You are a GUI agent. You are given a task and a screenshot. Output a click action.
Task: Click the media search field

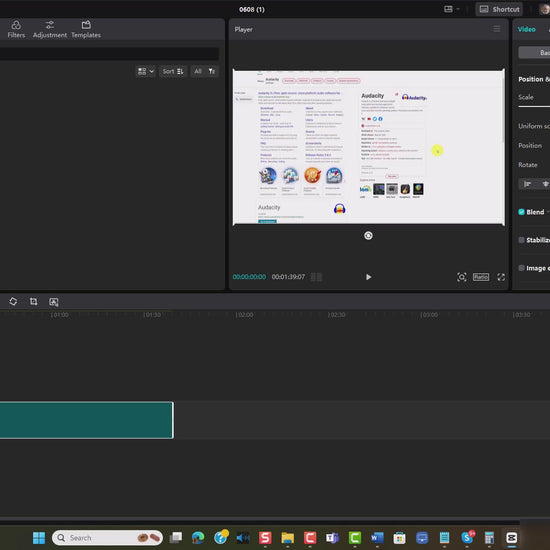point(109,54)
